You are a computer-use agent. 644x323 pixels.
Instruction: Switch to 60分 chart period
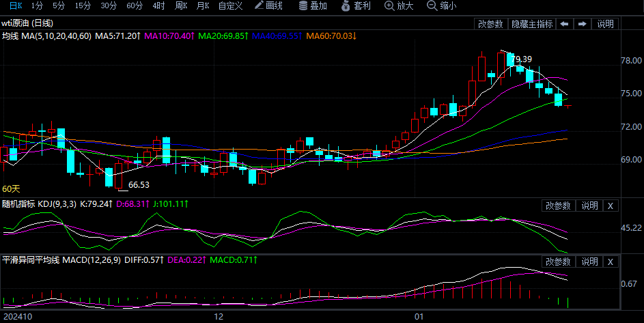click(x=135, y=5)
